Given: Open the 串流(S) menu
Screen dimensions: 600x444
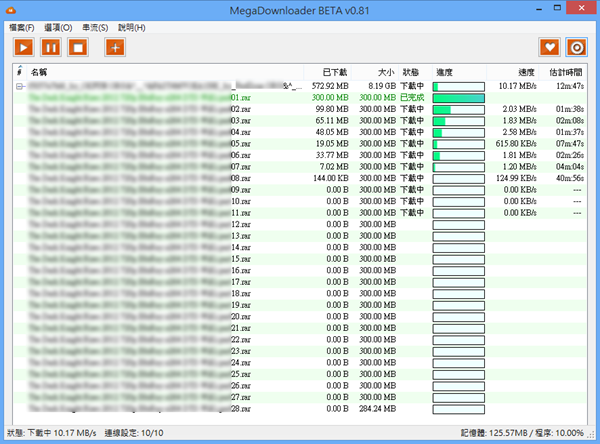Looking at the screenshot, I should [96, 27].
